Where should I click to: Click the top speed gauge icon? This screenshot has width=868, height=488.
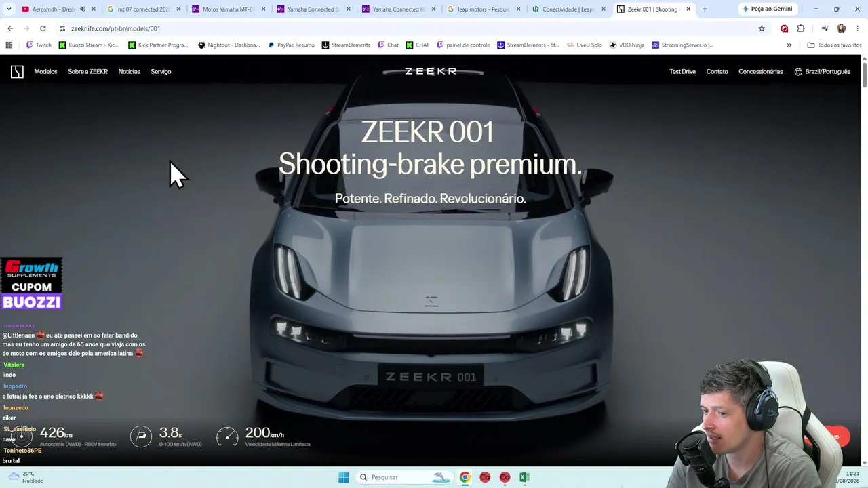click(x=227, y=436)
